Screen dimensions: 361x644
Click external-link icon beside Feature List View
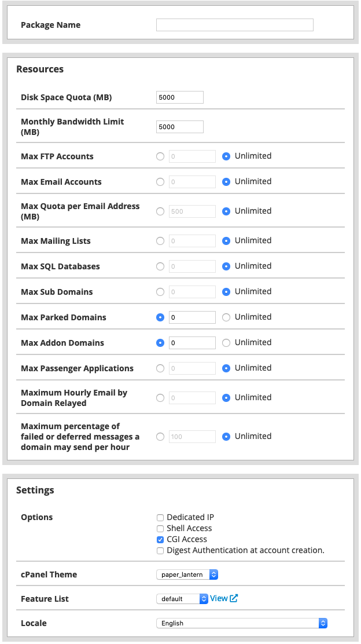click(234, 598)
